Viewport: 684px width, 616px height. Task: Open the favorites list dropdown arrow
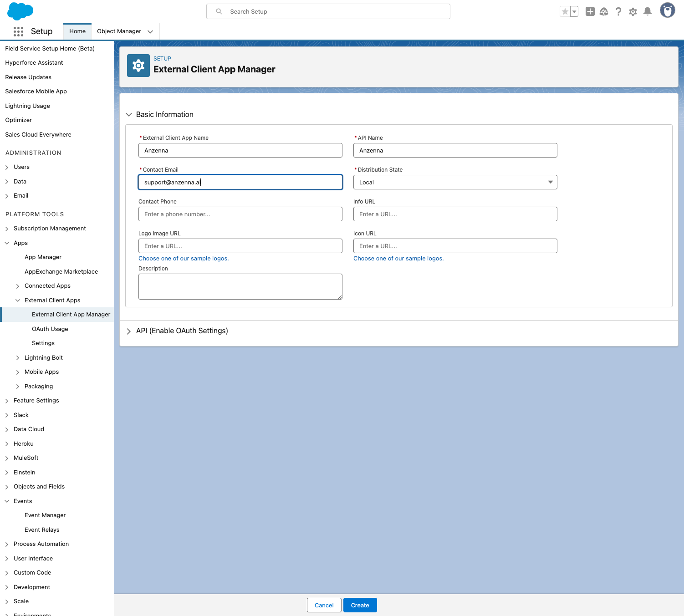coord(574,12)
